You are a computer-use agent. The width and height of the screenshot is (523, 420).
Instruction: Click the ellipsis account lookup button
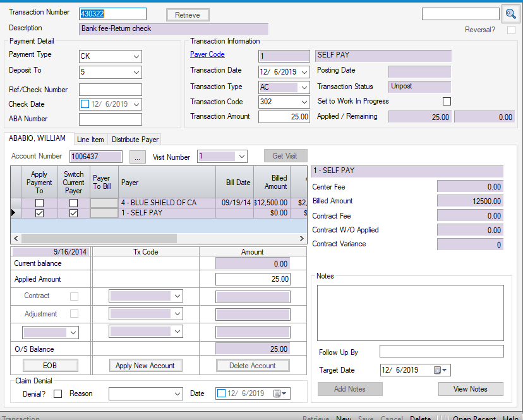tap(138, 157)
